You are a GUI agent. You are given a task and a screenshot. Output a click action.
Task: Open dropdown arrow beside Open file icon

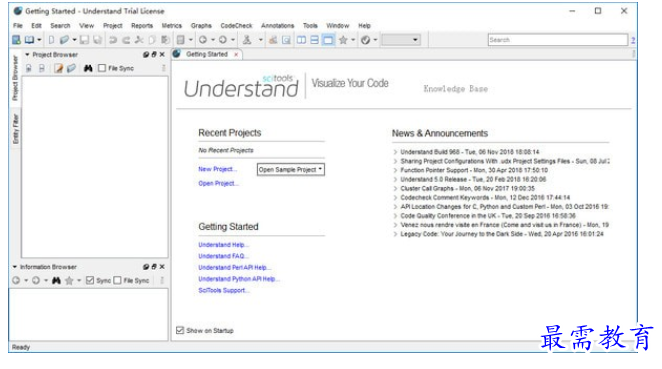tap(74, 40)
